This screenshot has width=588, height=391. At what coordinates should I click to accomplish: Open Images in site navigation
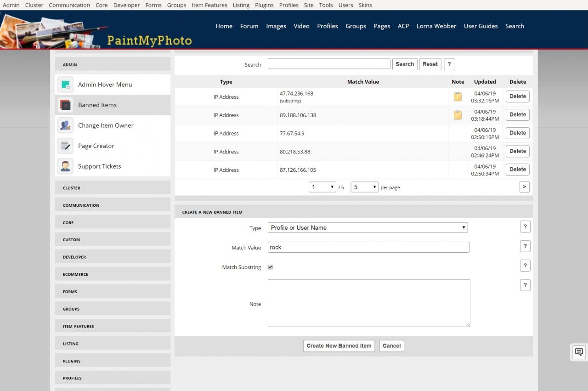[x=276, y=26]
